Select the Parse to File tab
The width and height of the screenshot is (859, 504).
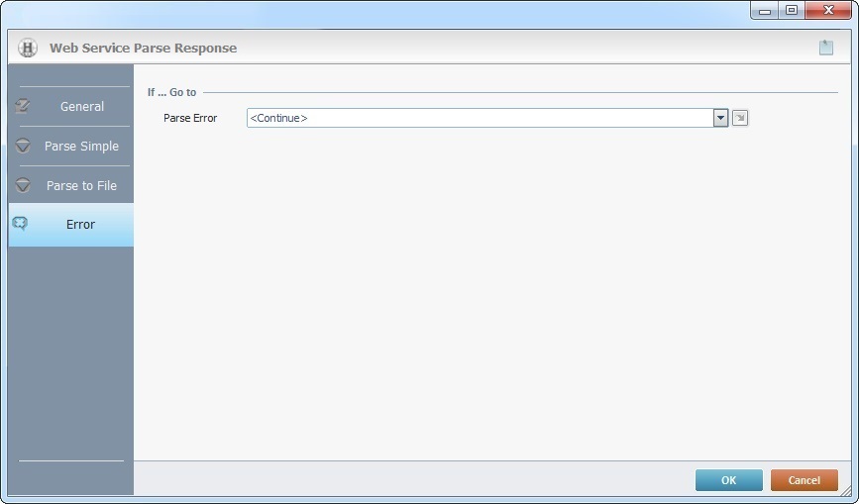[x=81, y=185]
